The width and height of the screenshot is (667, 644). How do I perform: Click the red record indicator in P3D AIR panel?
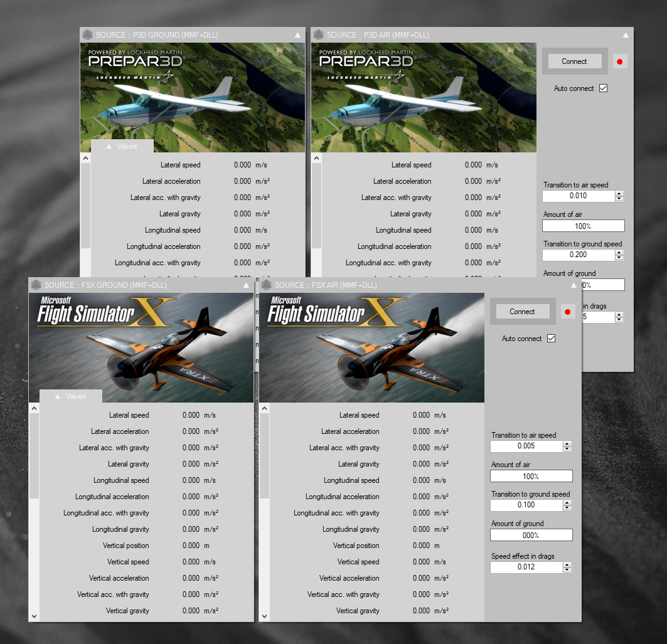click(619, 61)
